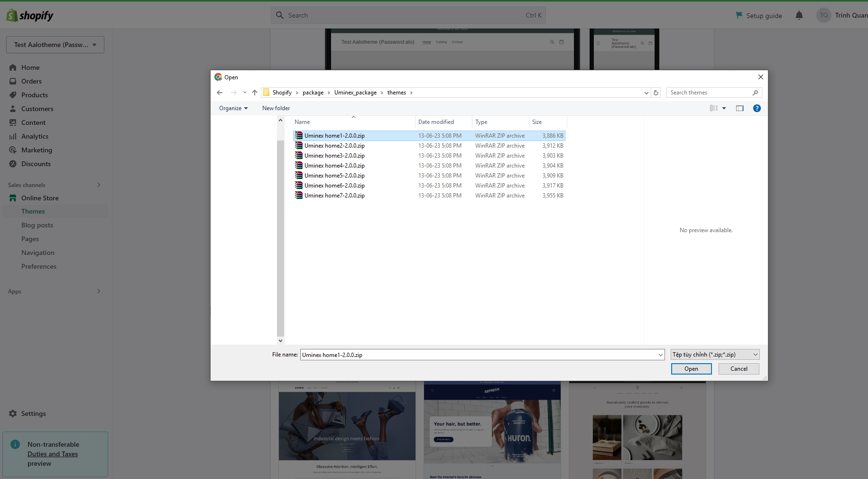The height and width of the screenshot is (479, 868).
Task: Go up one folder level arrow
Action: pyautogui.click(x=255, y=93)
